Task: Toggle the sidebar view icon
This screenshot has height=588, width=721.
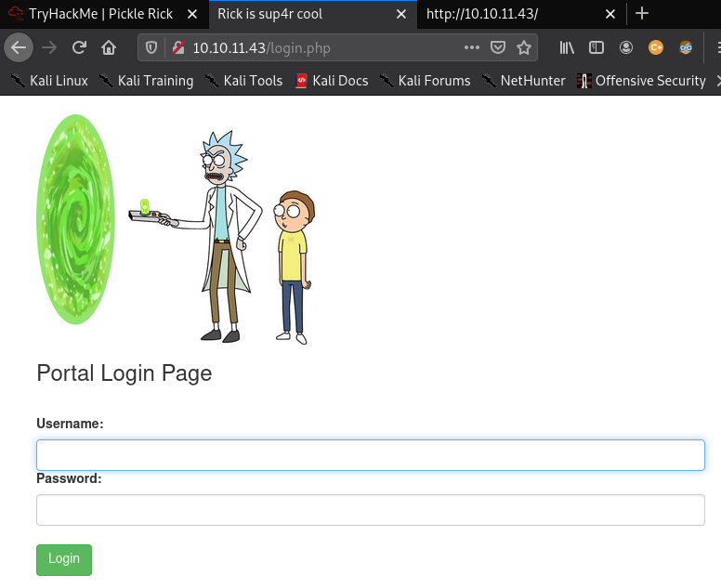Action: pyautogui.click(x=596, y=47)
